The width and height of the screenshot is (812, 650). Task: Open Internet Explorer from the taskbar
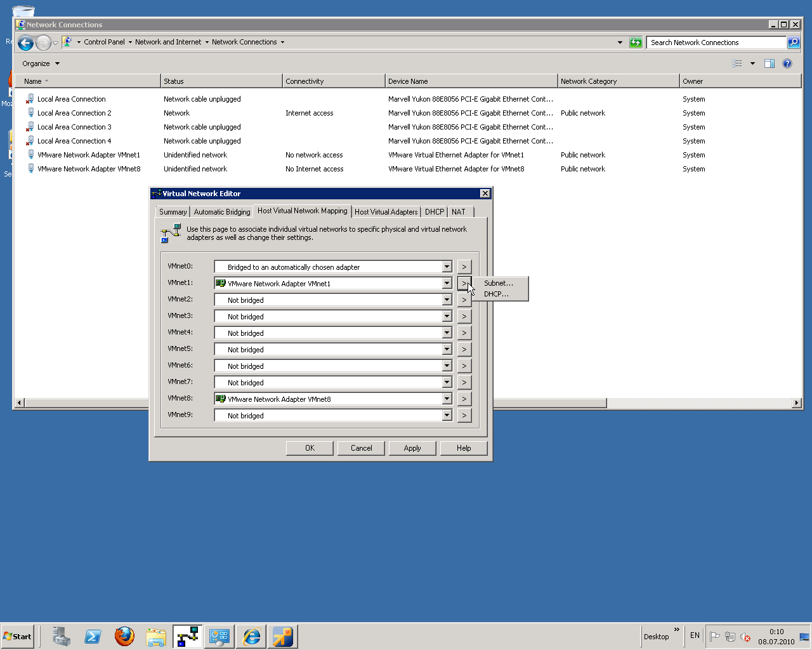coord(251,636)
